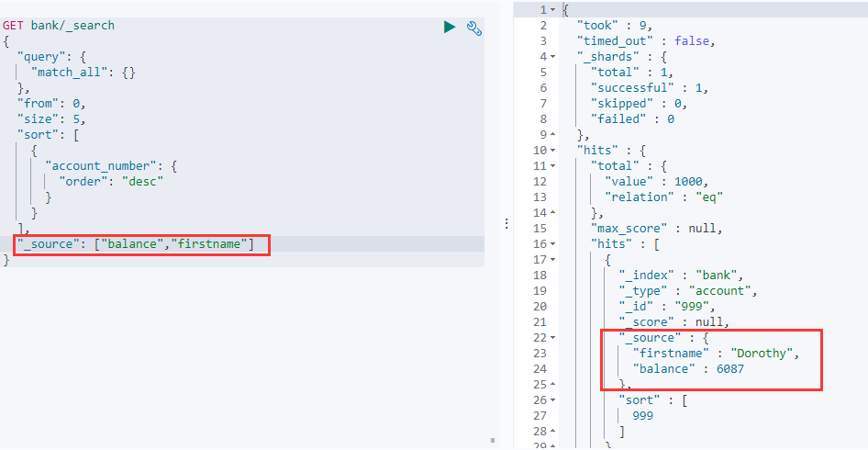
Task: Click the "timed_out" : false line
Action: [646, 41]
